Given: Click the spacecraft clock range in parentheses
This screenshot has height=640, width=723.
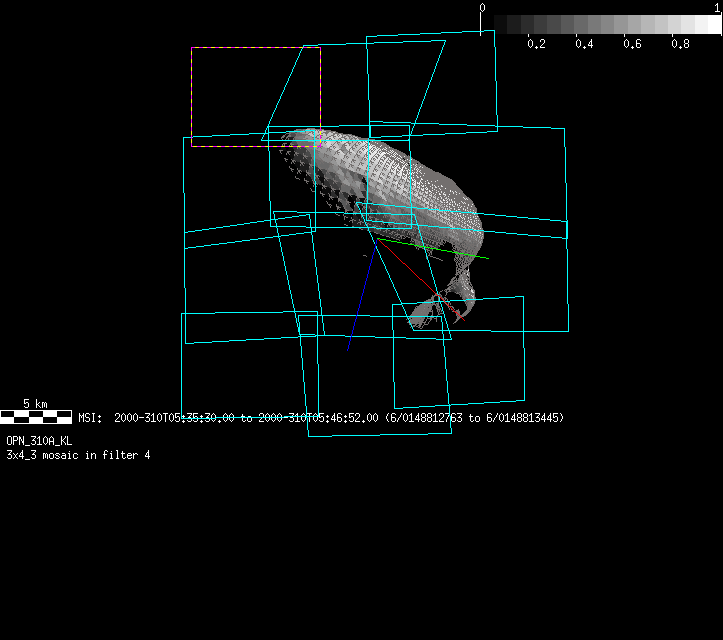Looking at the screenshot, I should pos(474,418).
